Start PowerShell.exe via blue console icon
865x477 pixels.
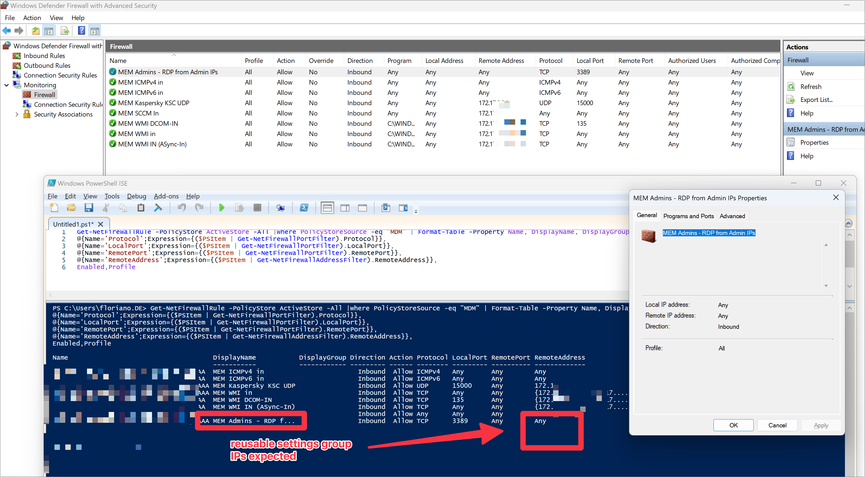[x=303, y=208]
